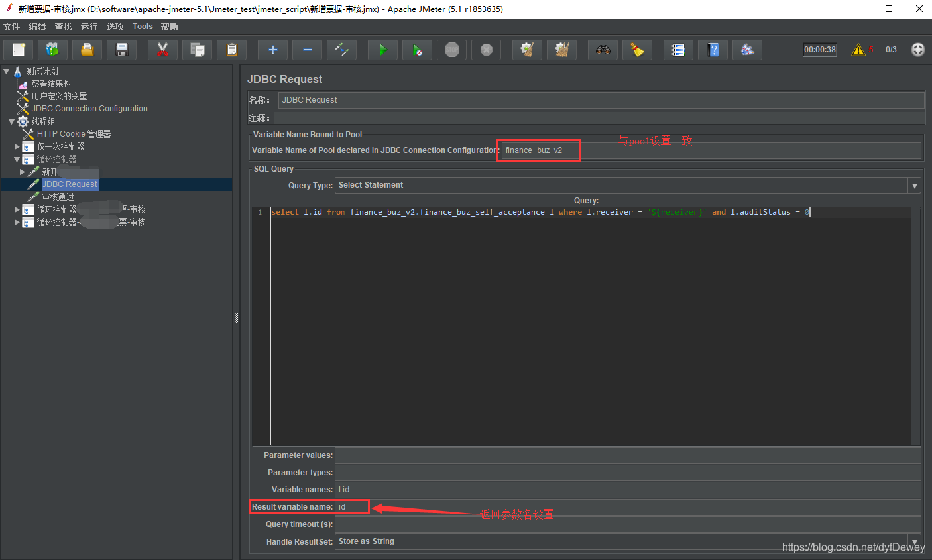Open the 编辑 menu
The width and height of the screenshot is (932, 560).
[38, 27]
